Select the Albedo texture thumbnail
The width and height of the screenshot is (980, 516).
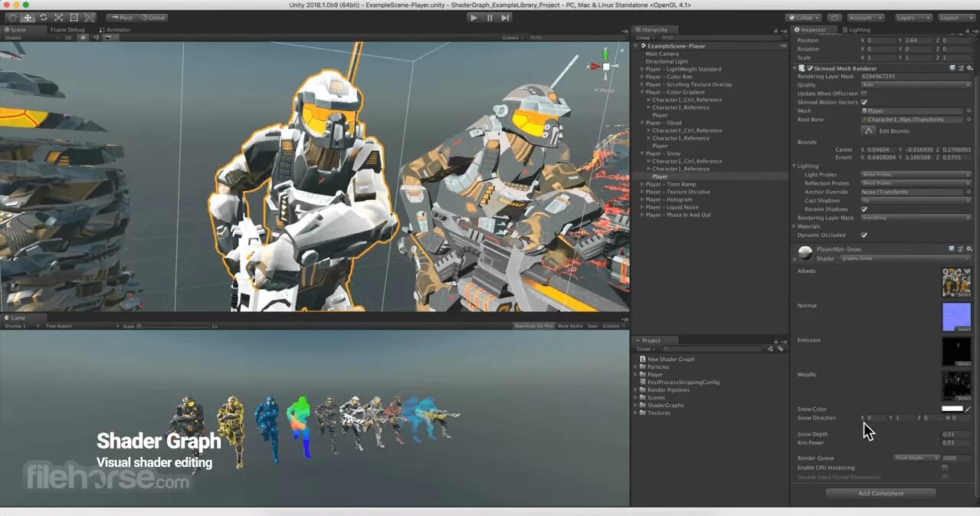(957, 283)
